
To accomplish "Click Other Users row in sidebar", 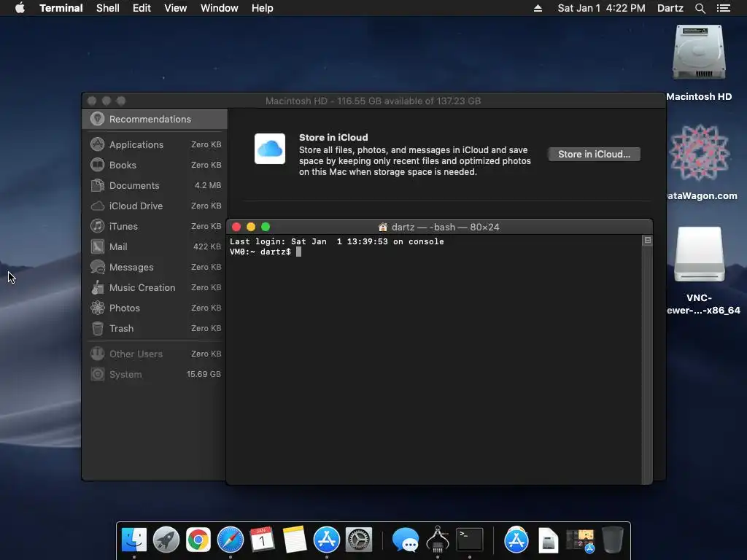I will pos(155,354).
